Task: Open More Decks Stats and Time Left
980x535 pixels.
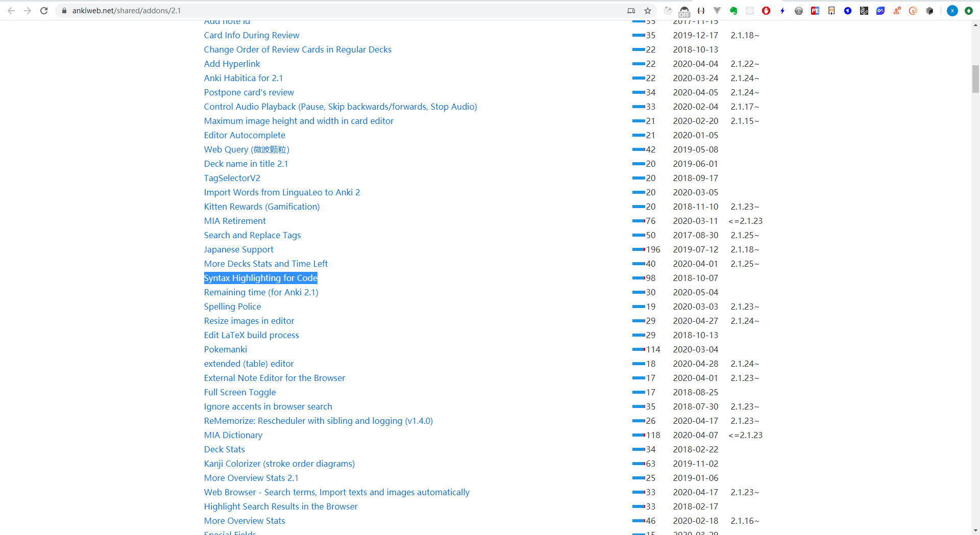Action: tap(266, 264)
